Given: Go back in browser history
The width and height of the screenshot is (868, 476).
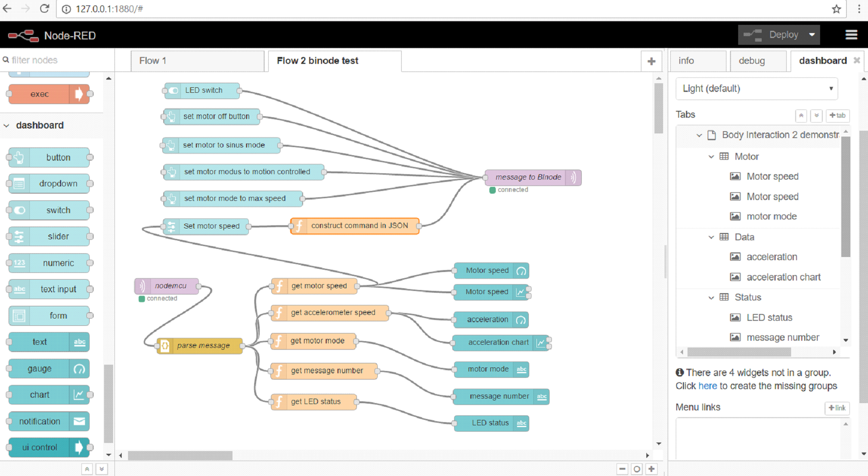Looking at the screenshot, I should tap(7, 9).
